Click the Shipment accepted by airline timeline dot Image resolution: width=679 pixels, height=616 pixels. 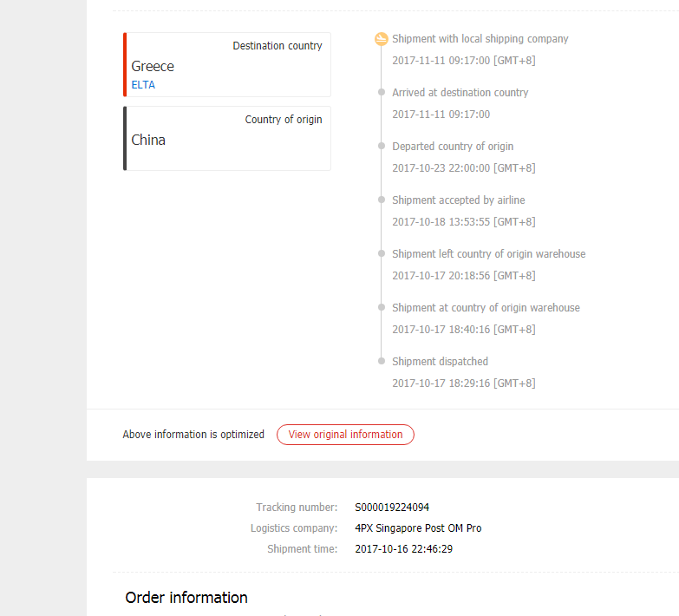tap(381, 200)
